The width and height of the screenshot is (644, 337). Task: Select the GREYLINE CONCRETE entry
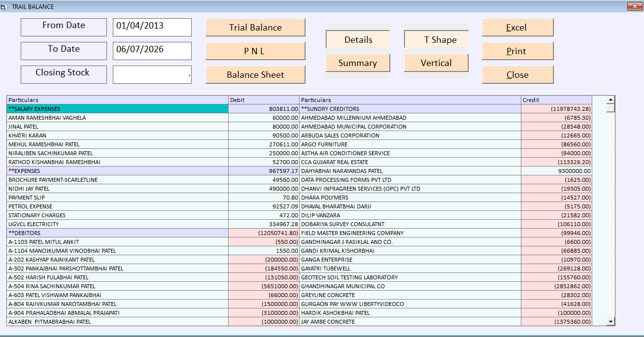tap(410, 295)
